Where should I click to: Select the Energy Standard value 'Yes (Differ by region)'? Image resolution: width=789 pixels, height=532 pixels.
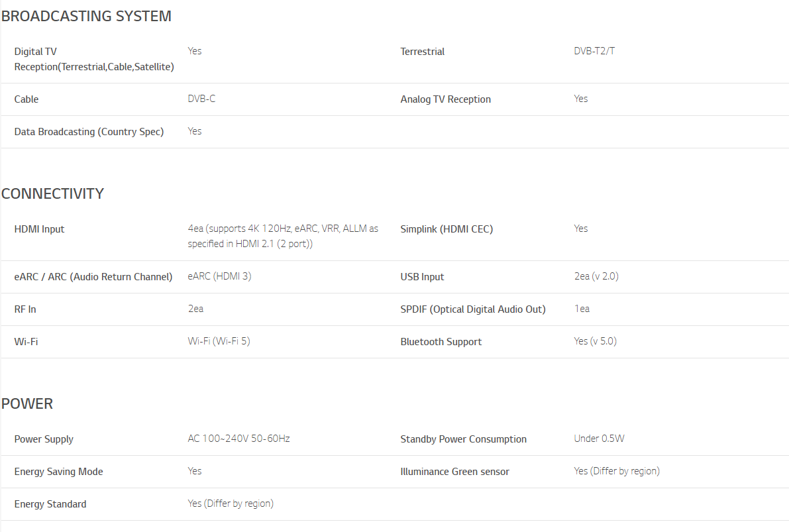pos(231,504)
